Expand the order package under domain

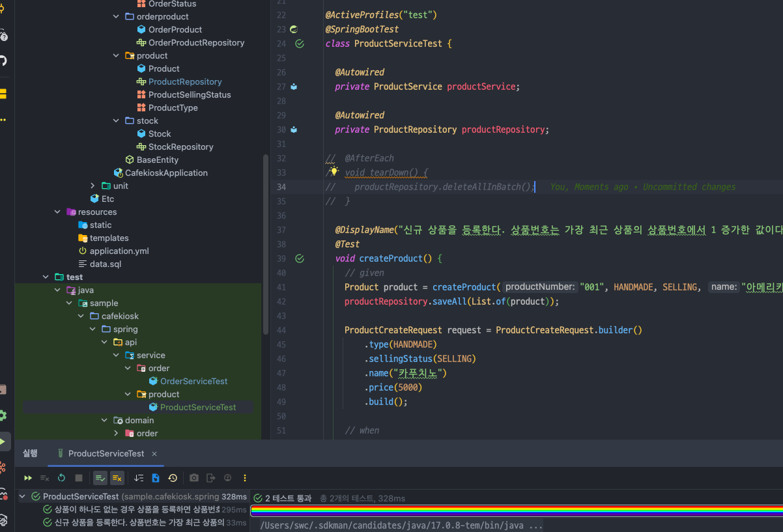(x=116, y=433)
